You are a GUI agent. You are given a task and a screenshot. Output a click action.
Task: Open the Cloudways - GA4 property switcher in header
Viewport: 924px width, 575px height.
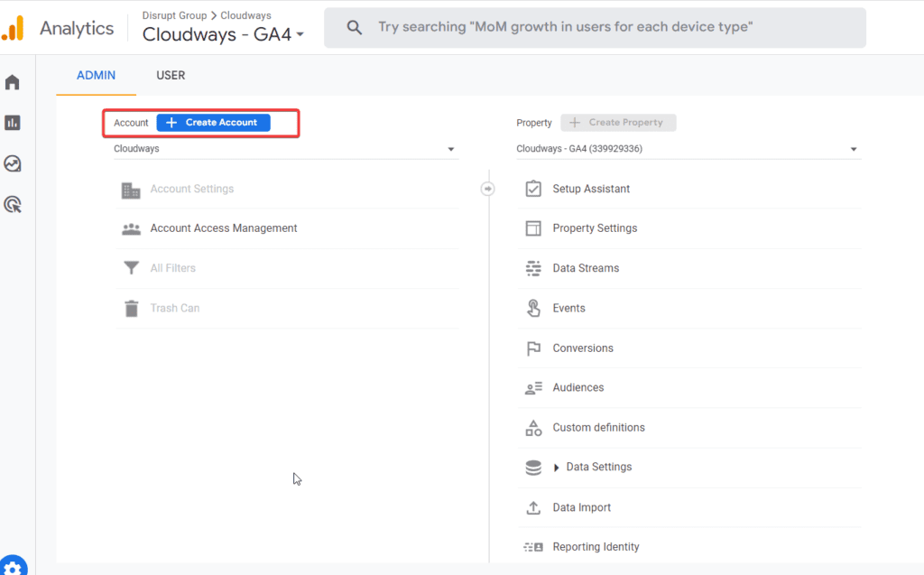pyautogui.click(x=224, y=35)
